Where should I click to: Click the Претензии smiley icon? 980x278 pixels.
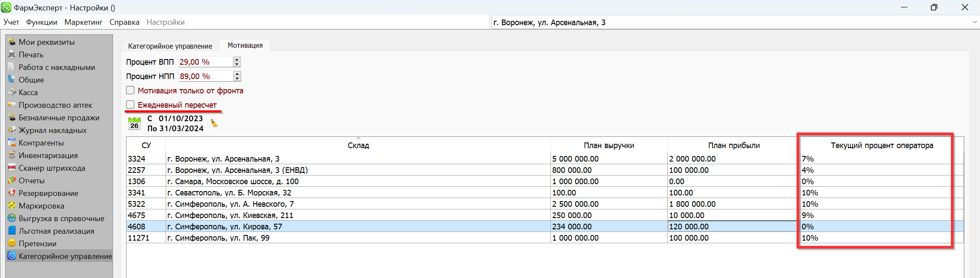pyautogui.click(x=12, y=243)
